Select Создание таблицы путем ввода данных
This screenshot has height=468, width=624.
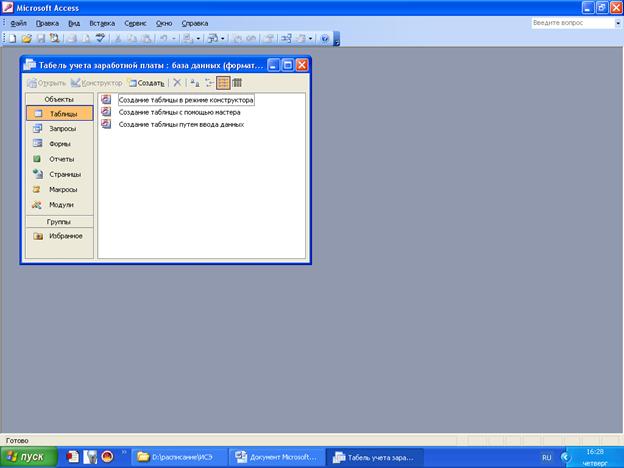pos(181,124)
